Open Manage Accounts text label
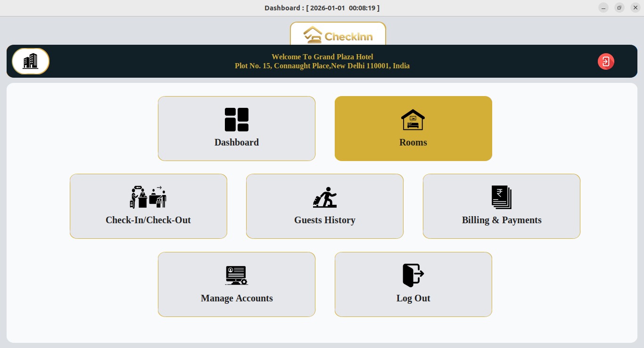 coord(237,299)
